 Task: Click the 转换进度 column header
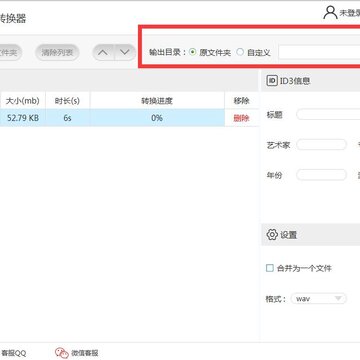click(157, 100)
